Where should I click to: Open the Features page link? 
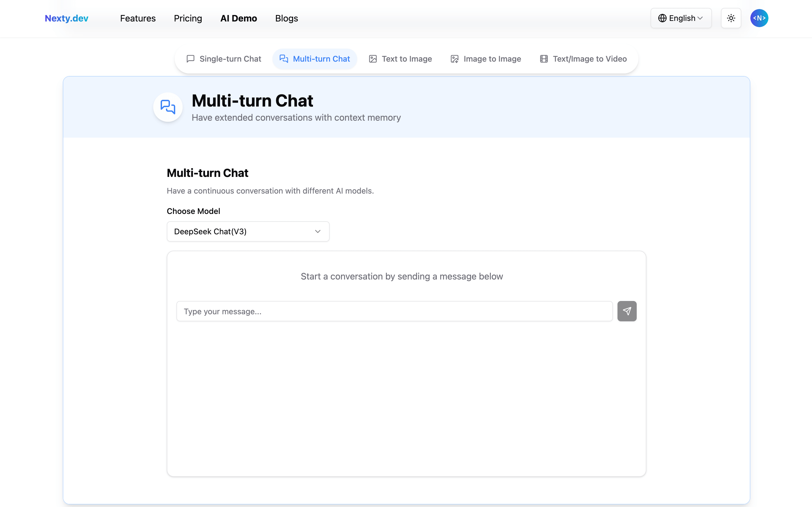(138, 18)
